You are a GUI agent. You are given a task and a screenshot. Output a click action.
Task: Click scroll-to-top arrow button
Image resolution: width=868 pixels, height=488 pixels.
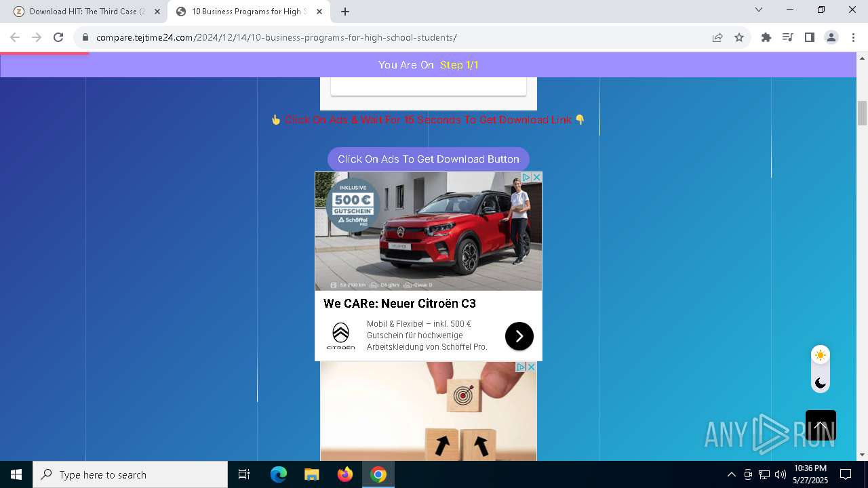(x=821, y=426)
